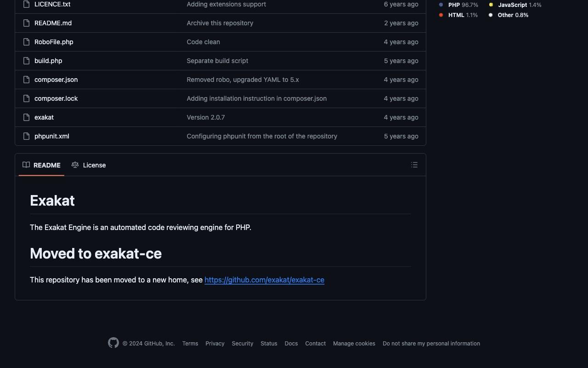Open the Contact footer link

(x=316, y=344)
